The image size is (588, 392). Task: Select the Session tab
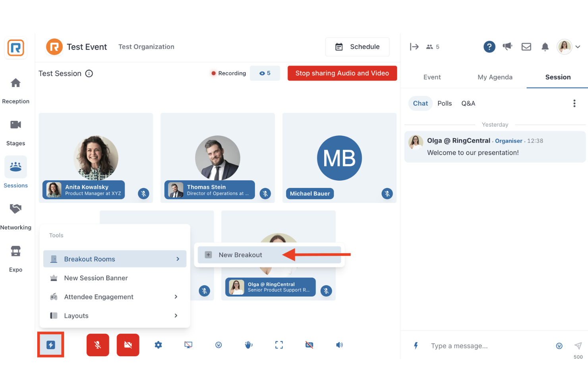tap(558, 77)
